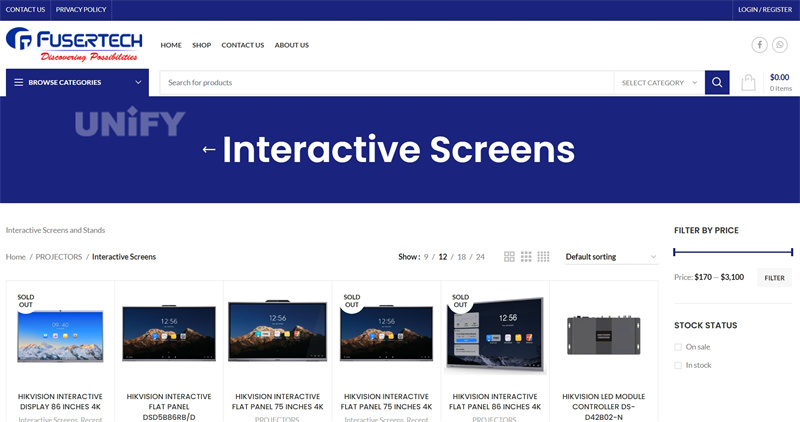Image resolution: width=800 pixels, height=422 pixels.
Task: Open the shopping cart bag icon
Action: pos(748,82)
